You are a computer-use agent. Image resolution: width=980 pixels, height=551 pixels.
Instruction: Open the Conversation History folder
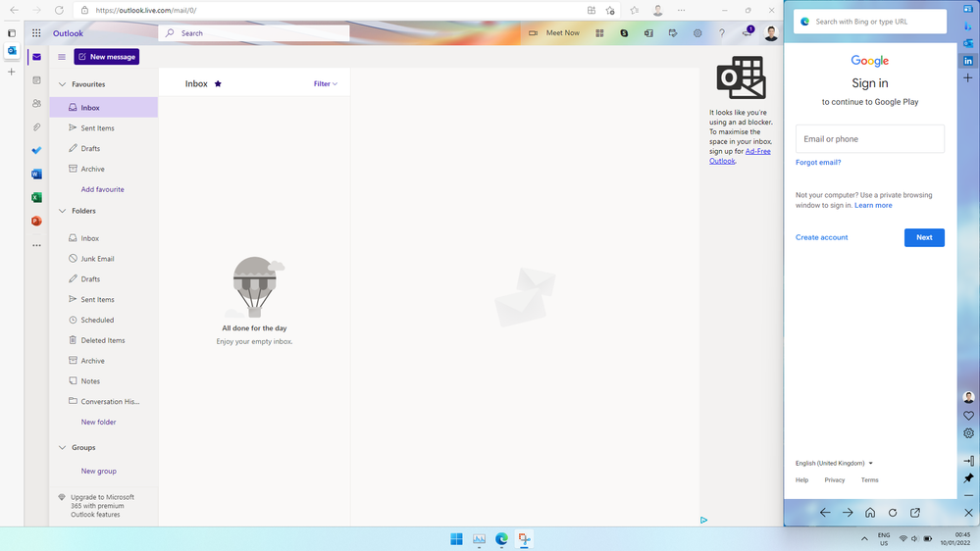coord(104,402)
